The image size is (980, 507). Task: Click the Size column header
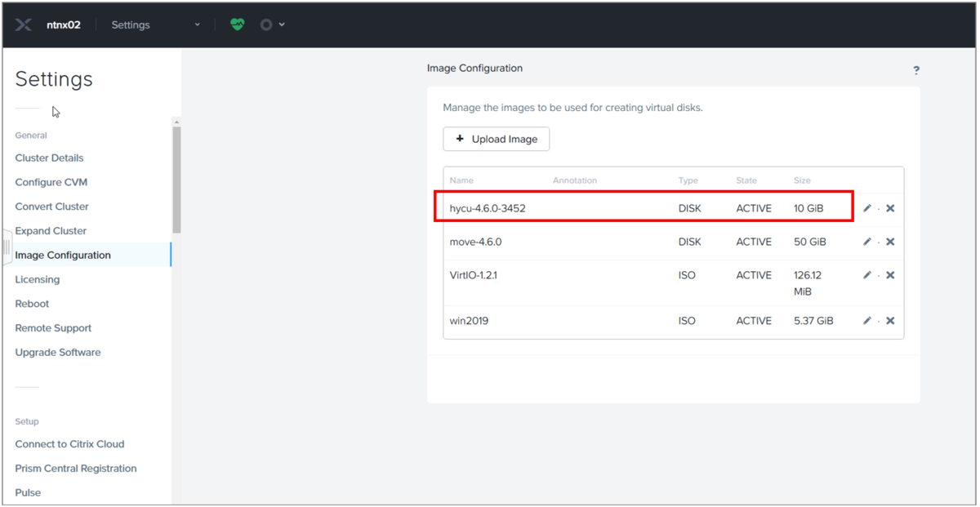click(802, 180)
